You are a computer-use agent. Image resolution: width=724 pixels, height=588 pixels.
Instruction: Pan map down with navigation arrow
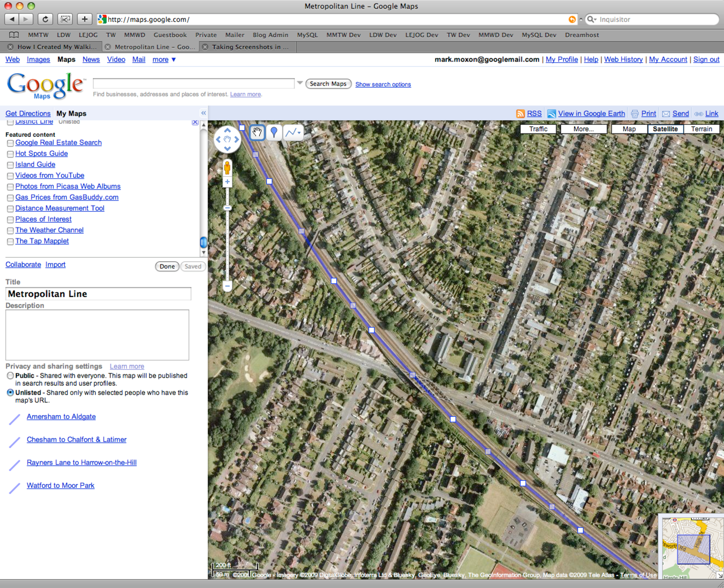point(227,148)
